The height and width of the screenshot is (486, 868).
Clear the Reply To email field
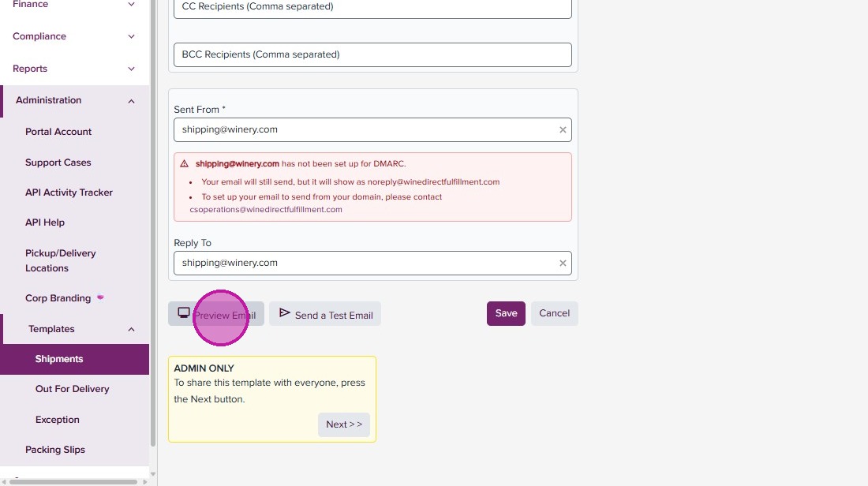click(x=563, y=264)
